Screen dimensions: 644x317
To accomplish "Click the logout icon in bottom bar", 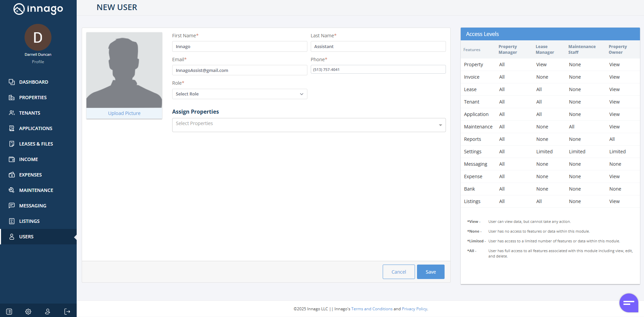I will tap(67, 312).
